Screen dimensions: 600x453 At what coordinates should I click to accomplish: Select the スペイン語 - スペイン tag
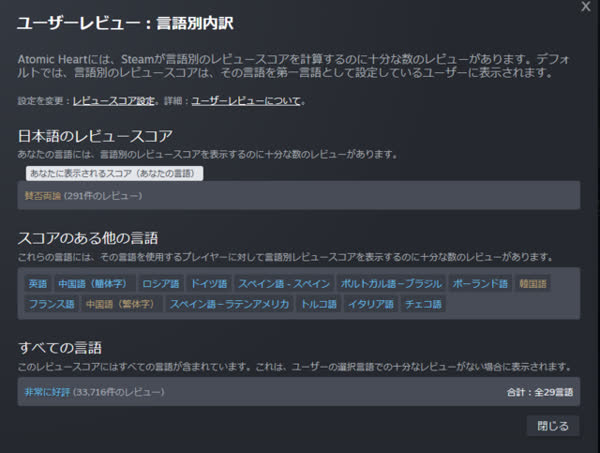click(x=284, y=284)
